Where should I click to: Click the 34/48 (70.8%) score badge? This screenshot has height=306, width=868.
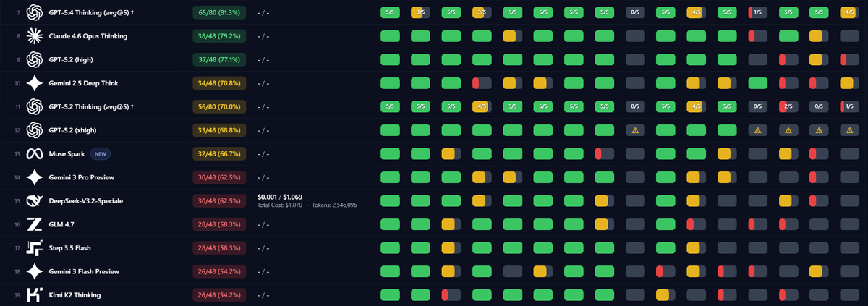click(x=219, y=83)
